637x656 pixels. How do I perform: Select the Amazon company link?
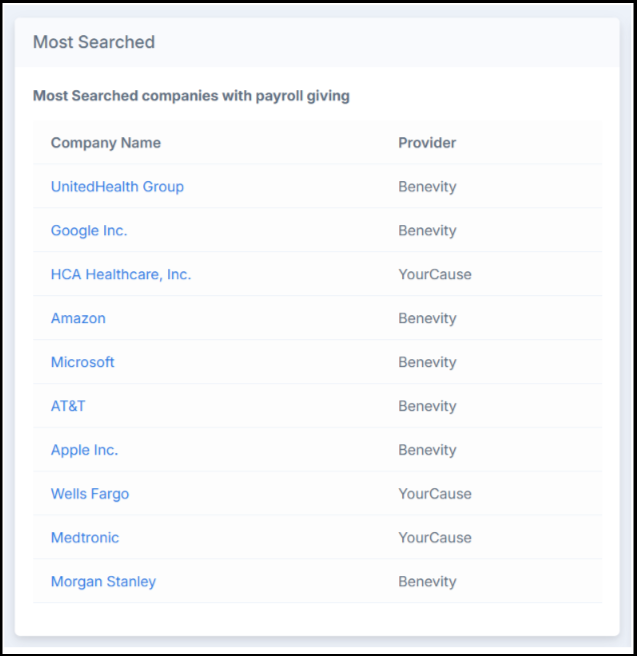(x=78, y=318)
